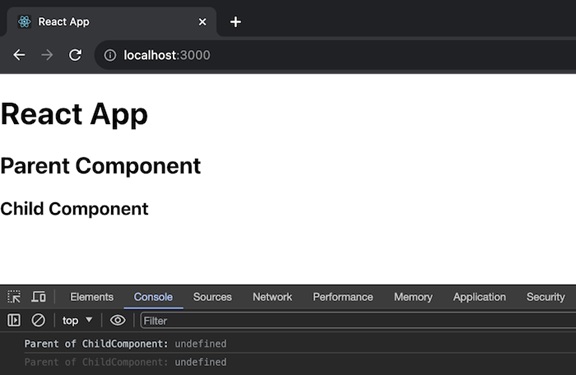
Task: Open site information icon in address bar
Action: pos(110,55)
